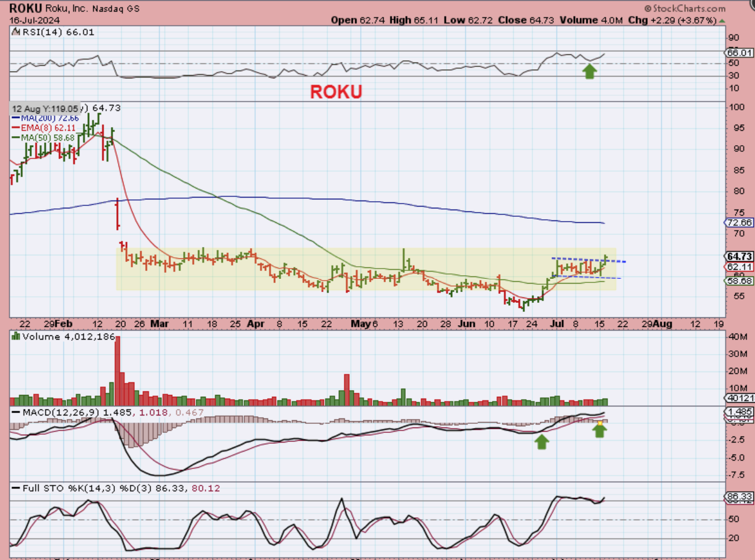The width and height of the screenshot is (755, 560).
Task: Open the StockCharts.com copyright link
Action: [685, 8]
